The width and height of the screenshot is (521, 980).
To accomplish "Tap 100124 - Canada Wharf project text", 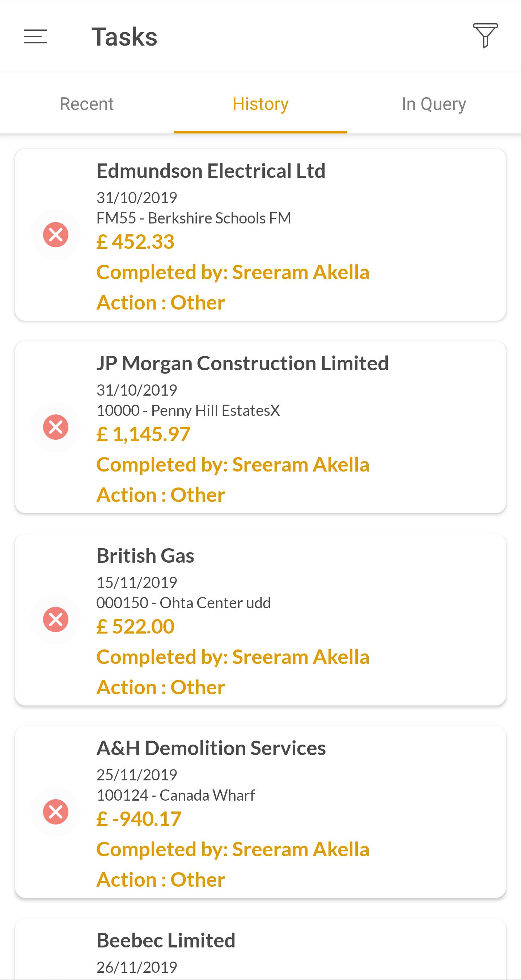I will 176,796.
